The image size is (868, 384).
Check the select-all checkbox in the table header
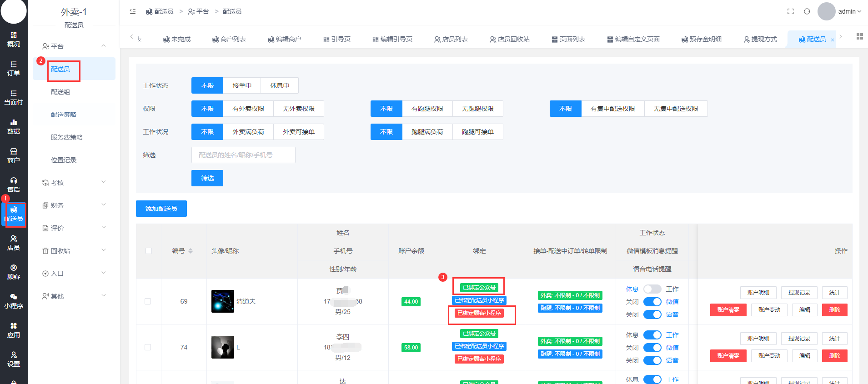(149, 251)
